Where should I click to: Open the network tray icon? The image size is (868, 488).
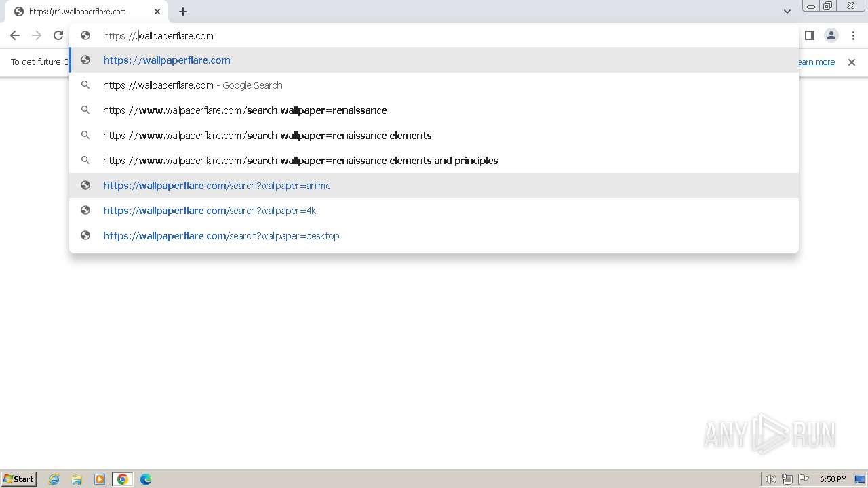click(787, 479)
